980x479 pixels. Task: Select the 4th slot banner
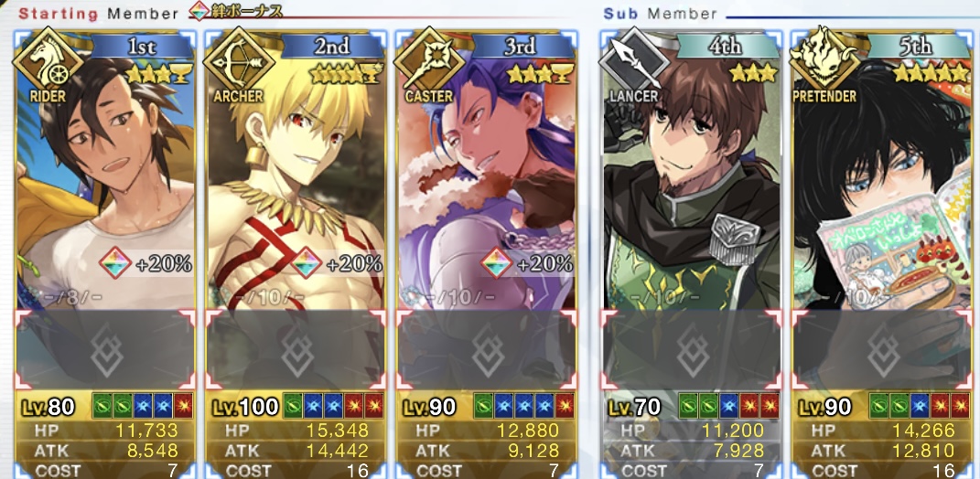(x=725, y=46)
